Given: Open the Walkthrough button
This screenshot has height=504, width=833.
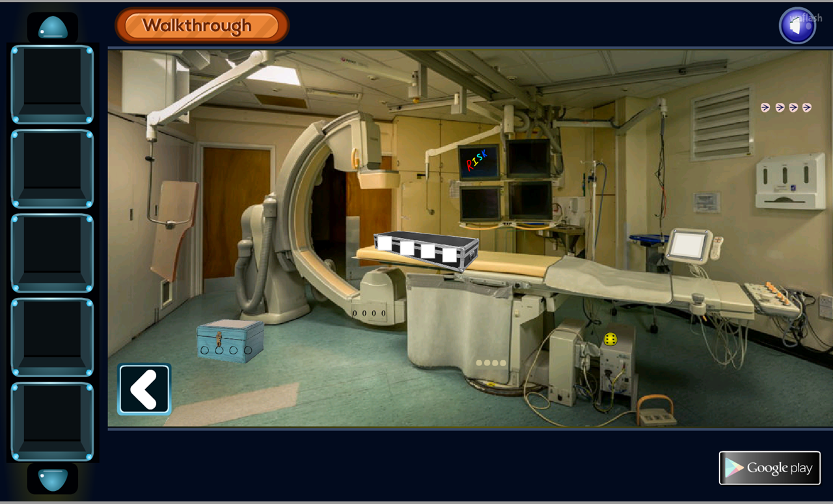Looking at the screenshot, I should click(202, 26).
